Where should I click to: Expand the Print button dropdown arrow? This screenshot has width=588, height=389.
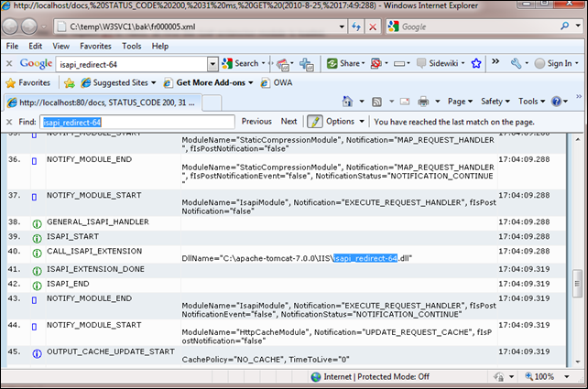click(x=437, y=102)
